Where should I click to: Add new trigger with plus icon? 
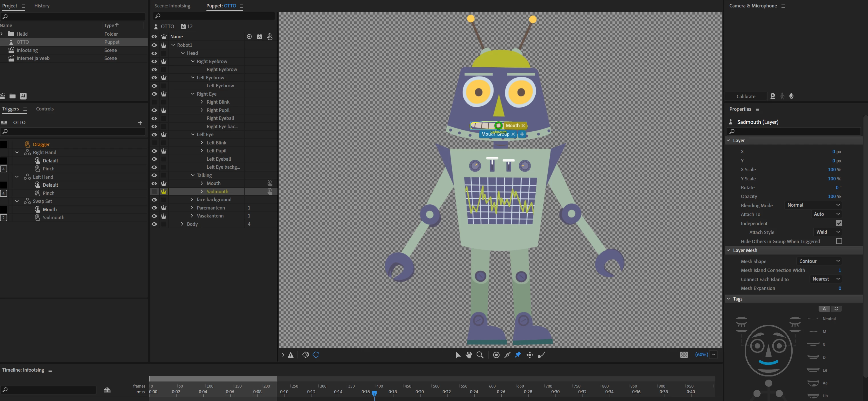pos(140,122)
